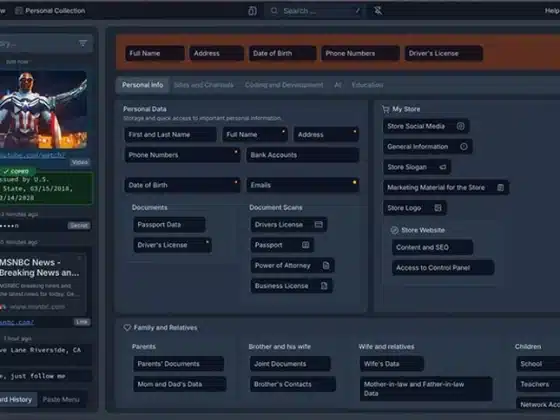Click the icon on Store Social Media
Screen dimensions: 560x420
coord(460,126)
